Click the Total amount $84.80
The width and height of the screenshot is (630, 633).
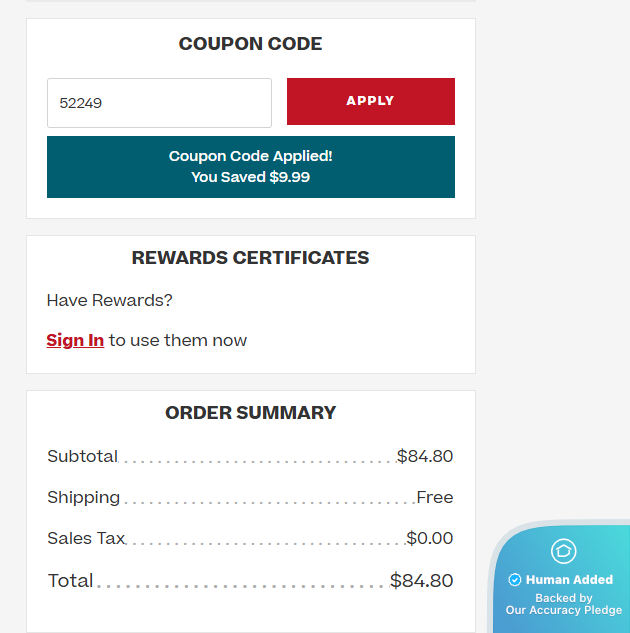[x=421, y=581]
